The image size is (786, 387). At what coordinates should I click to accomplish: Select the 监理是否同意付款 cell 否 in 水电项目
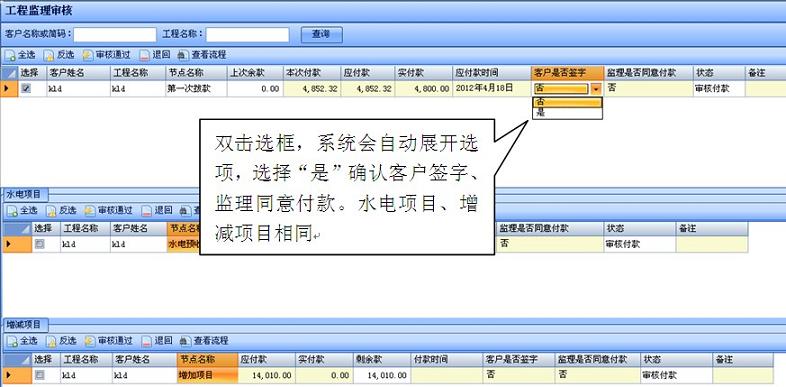point(549,245)
